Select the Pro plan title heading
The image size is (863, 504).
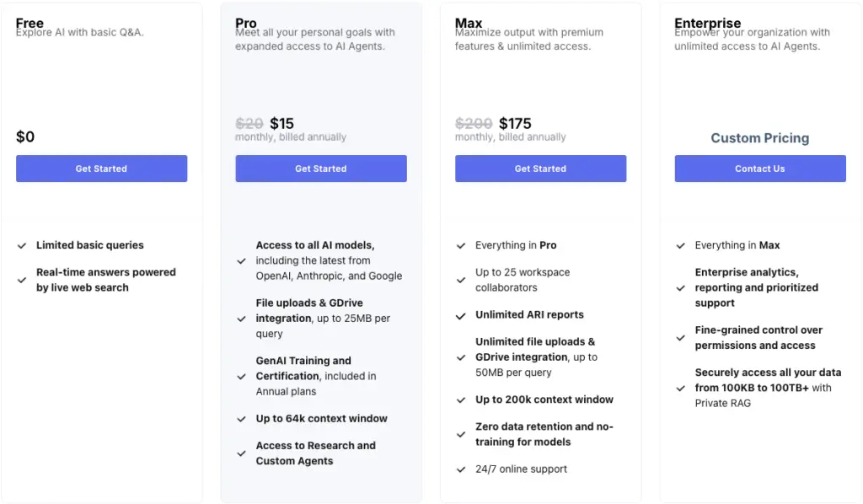click(245, 24)
